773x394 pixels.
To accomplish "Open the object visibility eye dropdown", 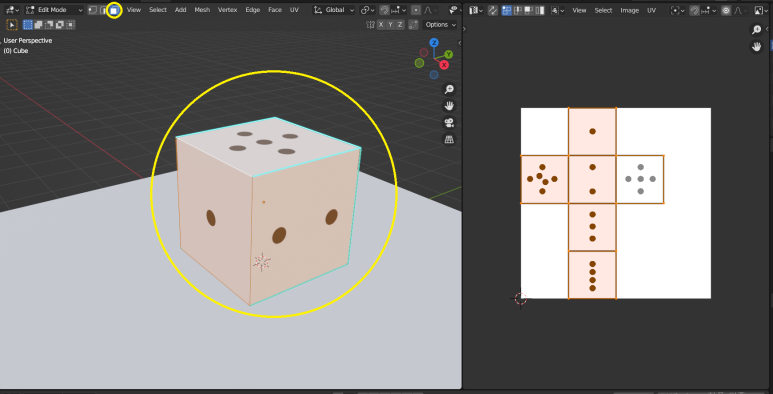I will pos(454,10).
